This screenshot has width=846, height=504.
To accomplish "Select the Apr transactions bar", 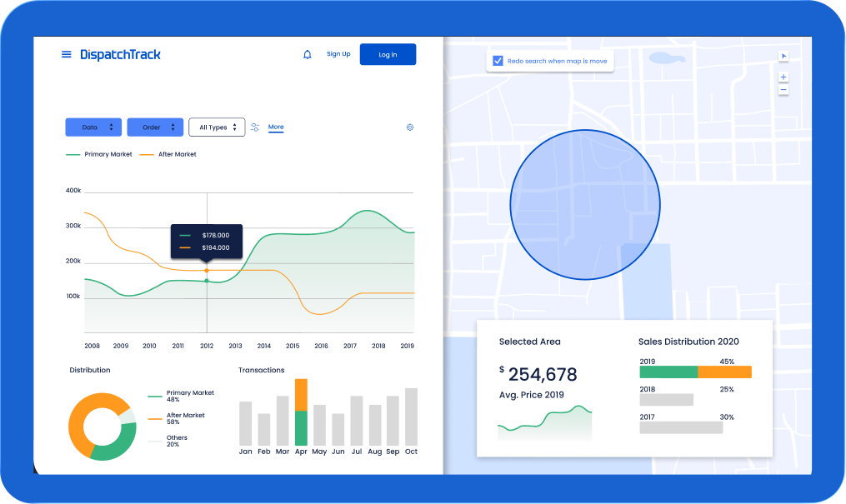I will click(301, 412).
